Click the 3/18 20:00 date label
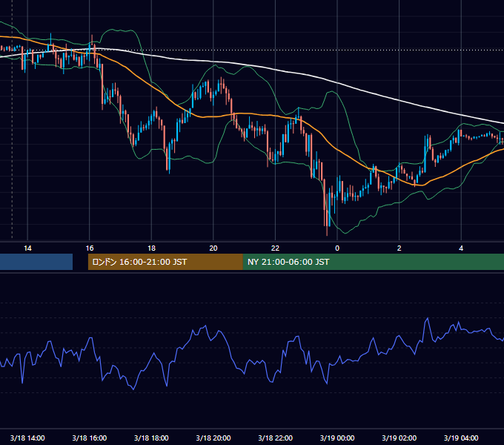504x445 pixels. [213, 438]
